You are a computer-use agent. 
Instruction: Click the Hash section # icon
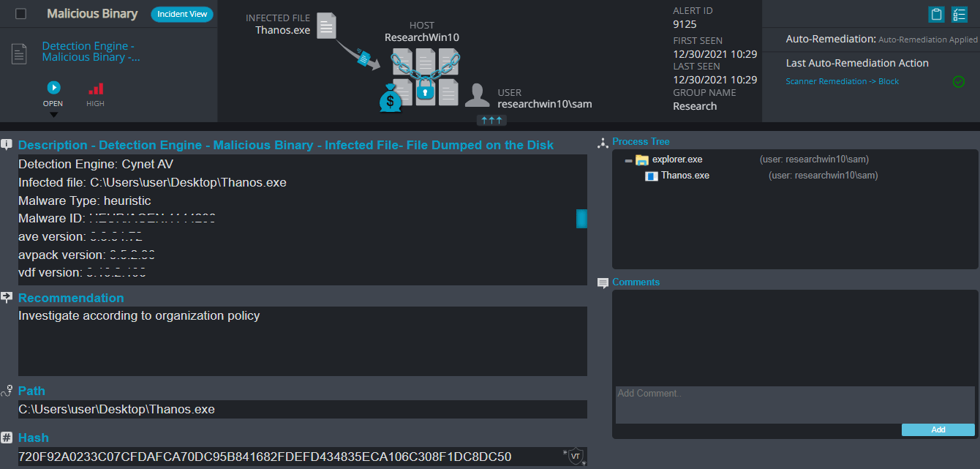7,438
